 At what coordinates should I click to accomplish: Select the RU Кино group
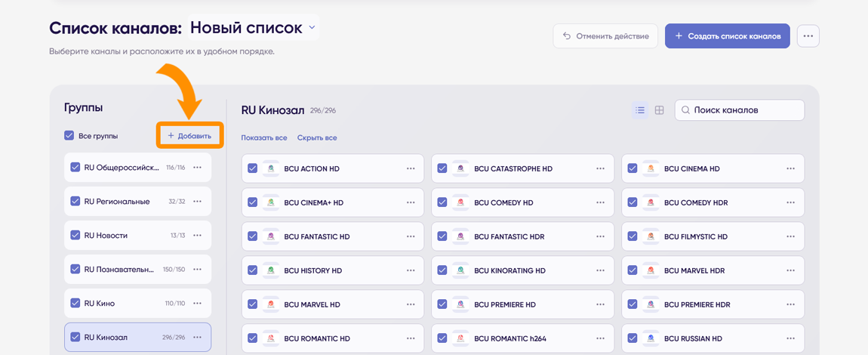(x=138, y=304)
